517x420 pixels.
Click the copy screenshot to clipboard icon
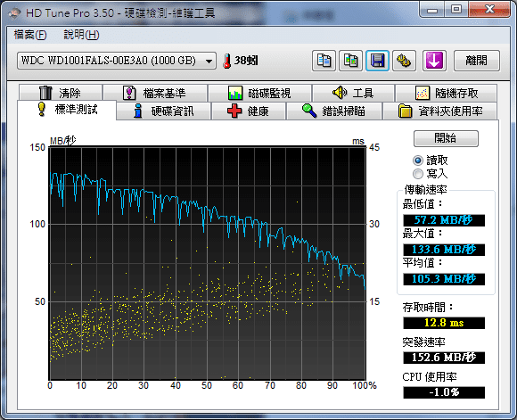coord(351,61)
